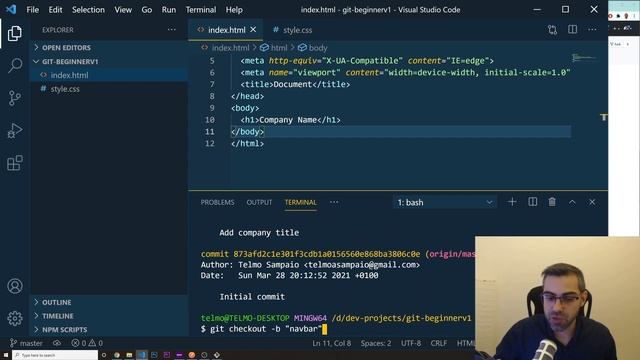The height and width of the screenshot is (360, 640).
Task: Click Spaces: 2 indentation status item
Action: click(x=376, y=343)
